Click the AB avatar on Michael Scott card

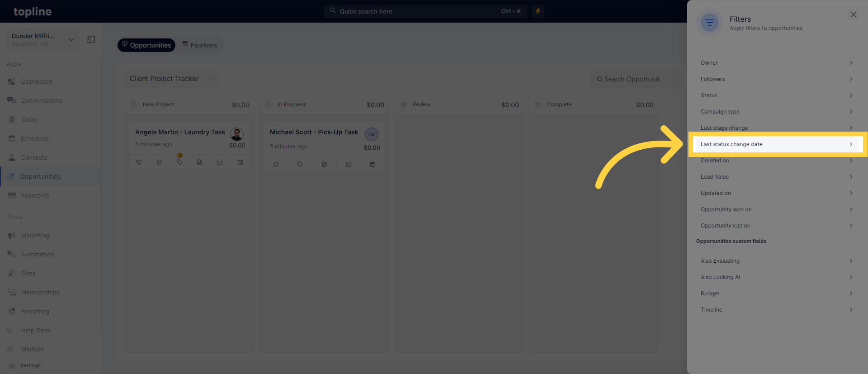click(372, 134)
